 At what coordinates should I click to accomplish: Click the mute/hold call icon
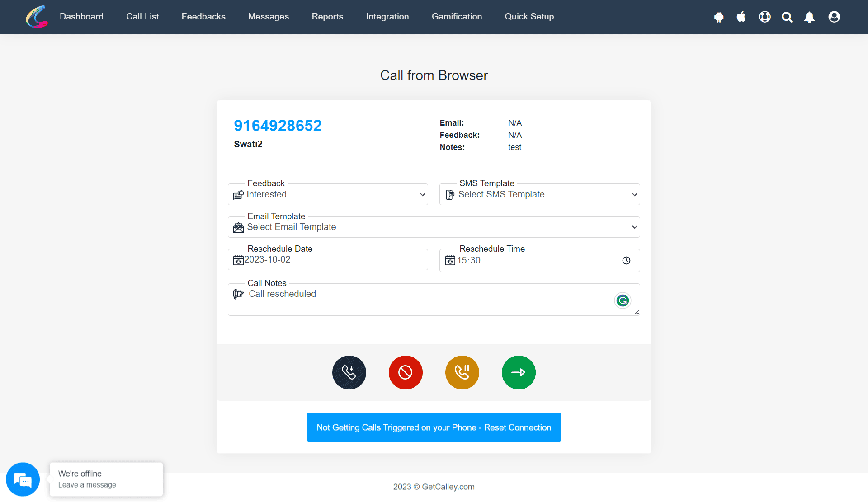[462, 372]
